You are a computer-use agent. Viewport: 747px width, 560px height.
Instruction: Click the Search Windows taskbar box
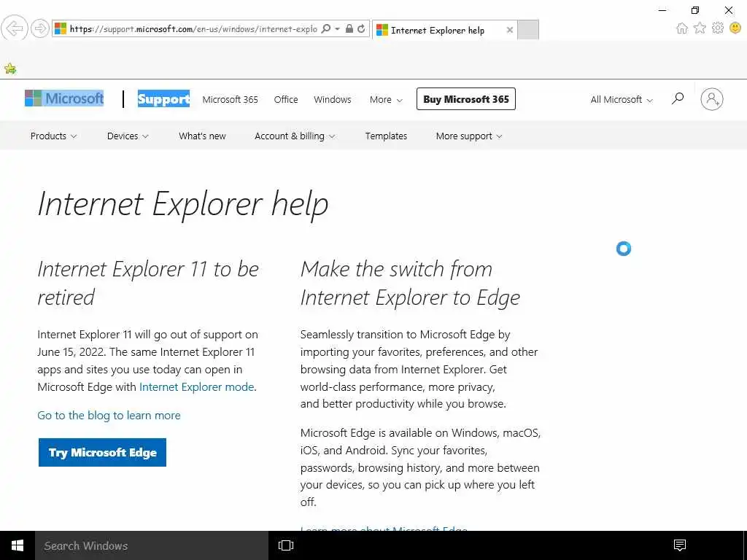(x=152, y=545)
